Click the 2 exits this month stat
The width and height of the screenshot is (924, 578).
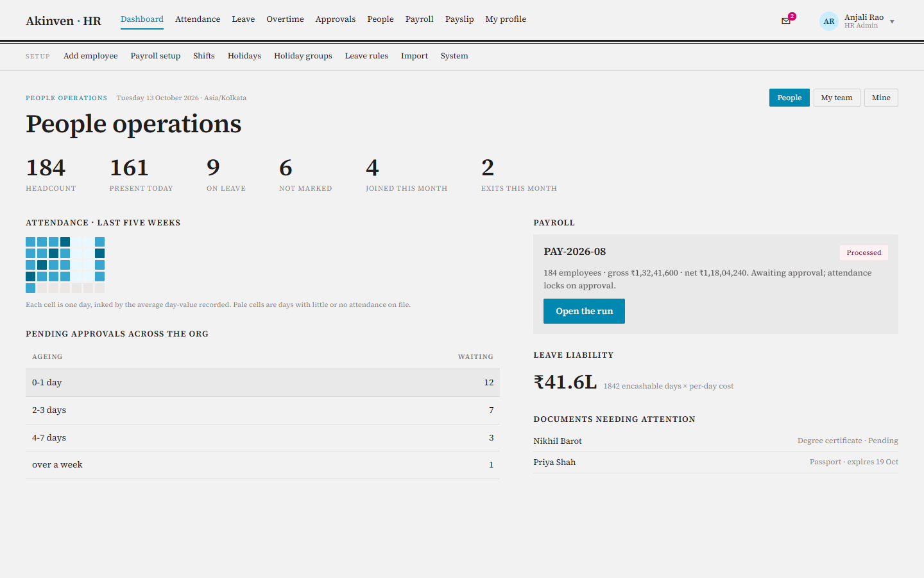point(519,174)
